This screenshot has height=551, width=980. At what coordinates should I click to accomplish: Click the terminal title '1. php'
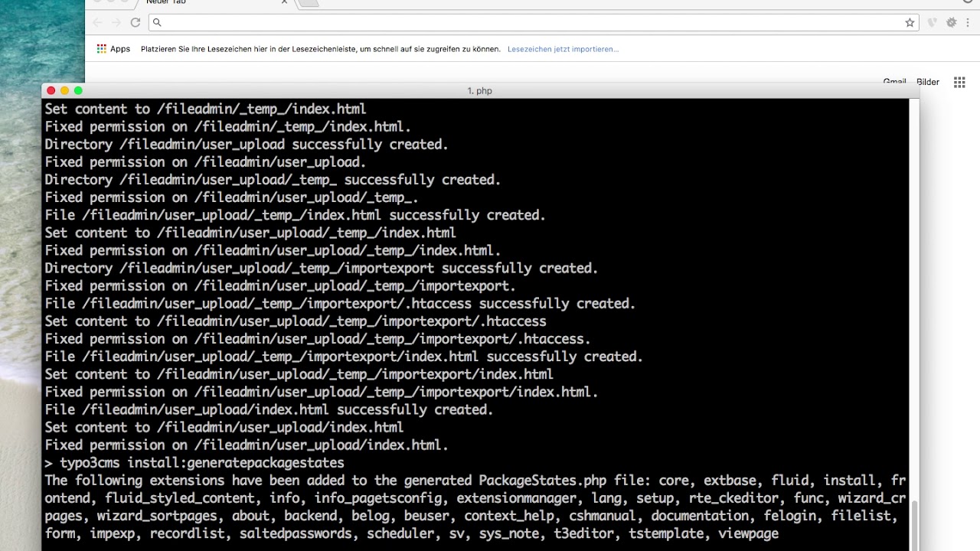click(479, 90)
